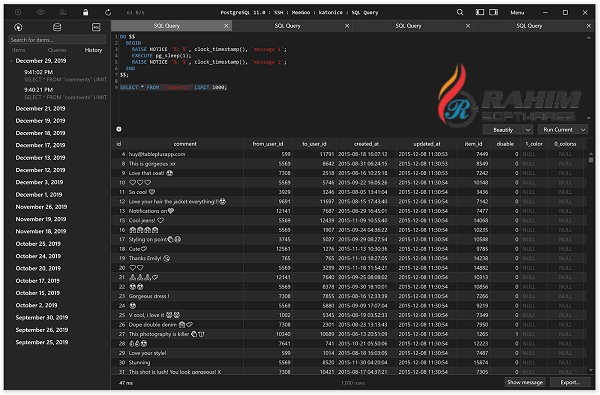
Task: Sort by the disable column header
Action: pyautogui.click(x=505, y=144)
